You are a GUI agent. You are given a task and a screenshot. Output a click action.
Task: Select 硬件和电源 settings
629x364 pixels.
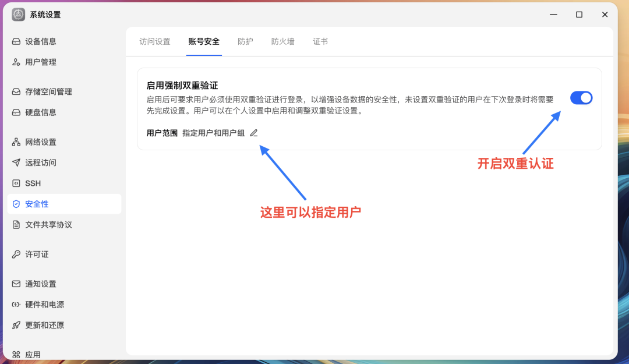coord(64,305)
